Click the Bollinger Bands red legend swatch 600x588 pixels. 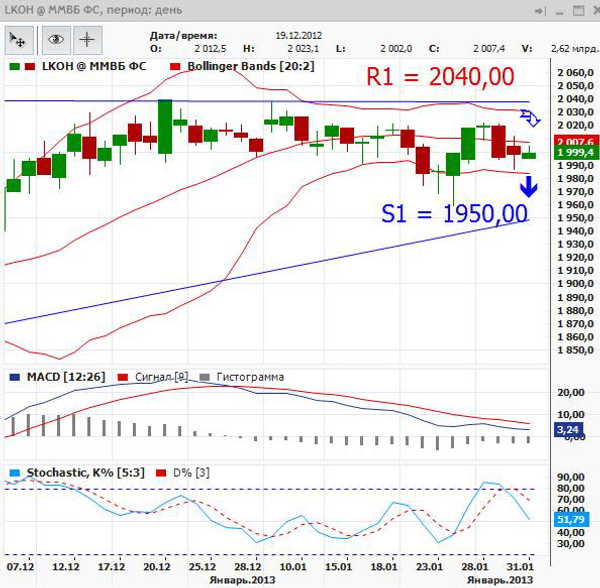point(175,67)
